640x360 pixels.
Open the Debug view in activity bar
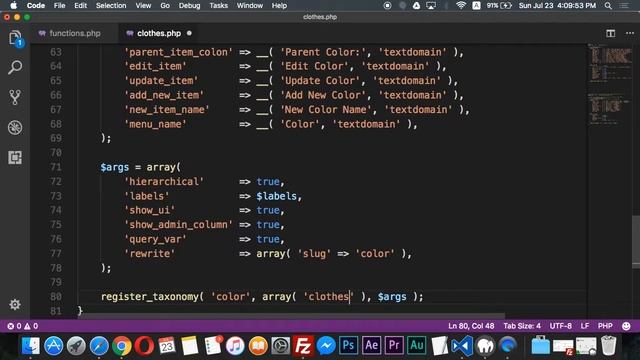coord(15,127)
